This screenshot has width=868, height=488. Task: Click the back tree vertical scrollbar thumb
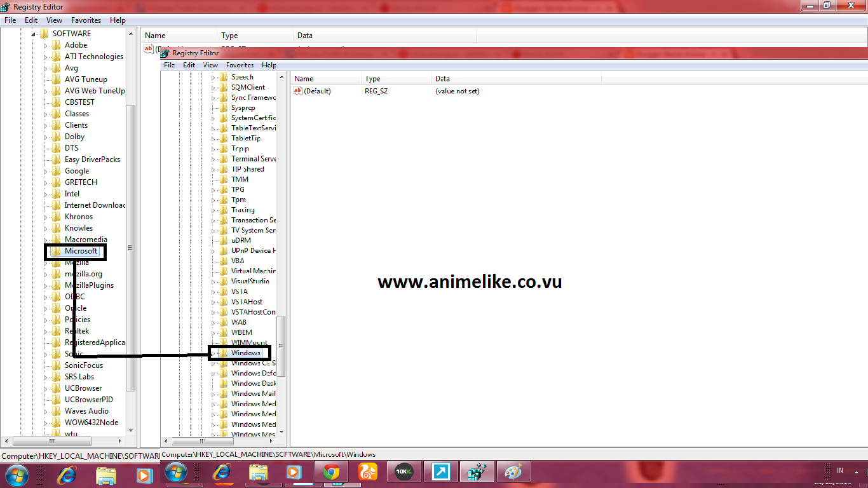click(131, 248)
